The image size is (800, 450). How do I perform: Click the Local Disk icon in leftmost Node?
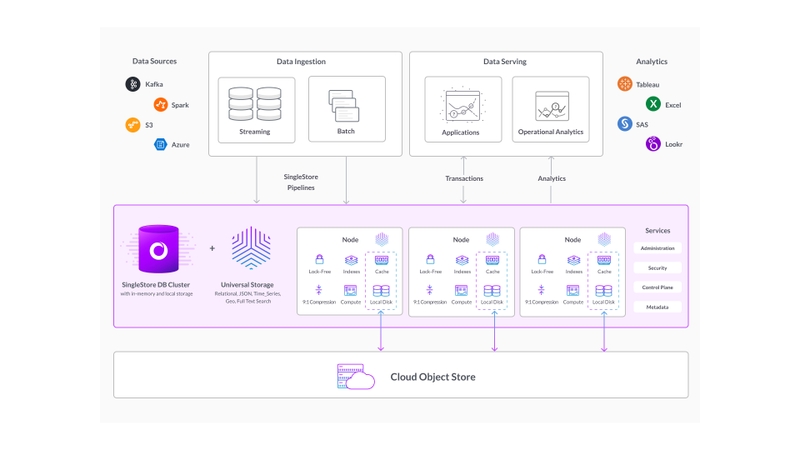click(x=381, y=291)
